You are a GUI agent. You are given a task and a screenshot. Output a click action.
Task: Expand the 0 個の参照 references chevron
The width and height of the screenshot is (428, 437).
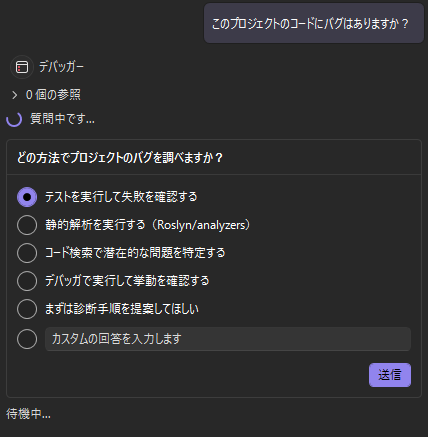(14, 95)
